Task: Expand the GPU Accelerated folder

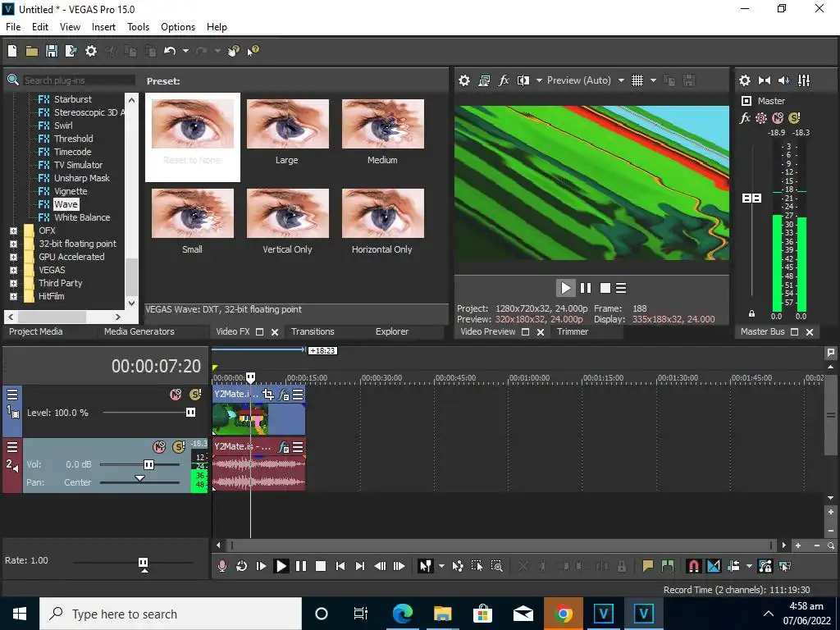Action: (13, 257)
